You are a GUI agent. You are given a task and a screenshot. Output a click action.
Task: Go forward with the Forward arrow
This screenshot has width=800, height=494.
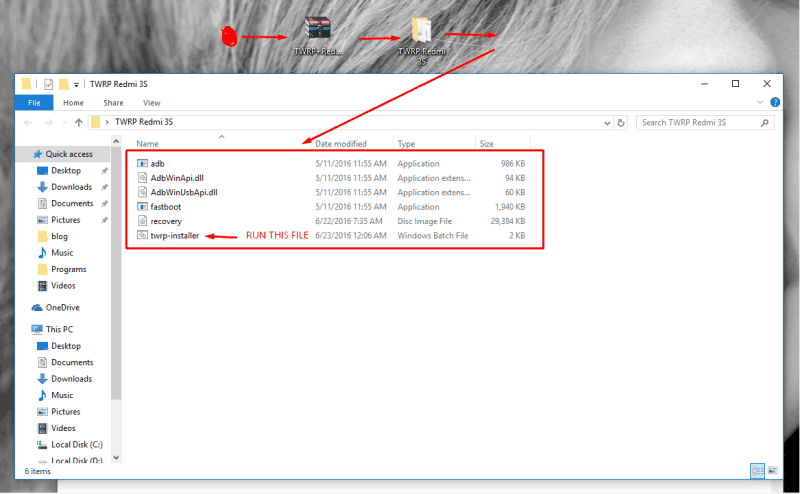point(48,122)
